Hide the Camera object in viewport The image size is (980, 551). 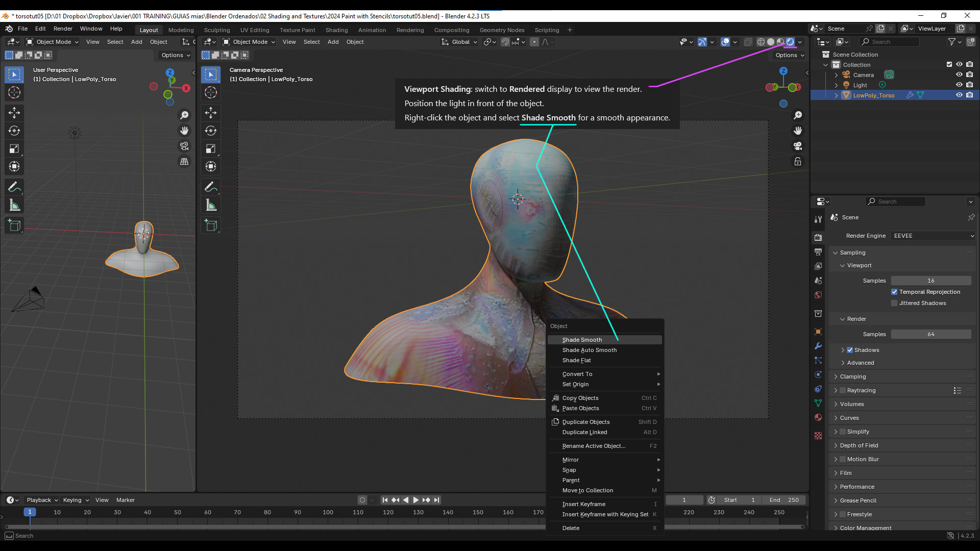[959, 74]
